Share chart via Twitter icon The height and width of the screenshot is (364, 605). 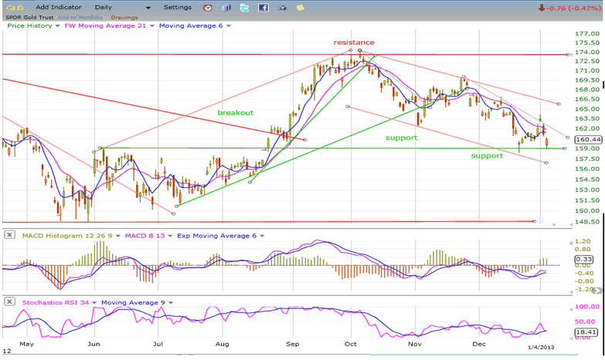point(244,8)
